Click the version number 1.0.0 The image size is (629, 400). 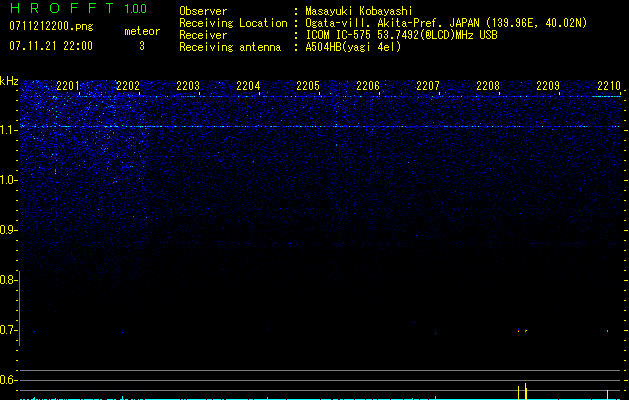pos(136,8)
